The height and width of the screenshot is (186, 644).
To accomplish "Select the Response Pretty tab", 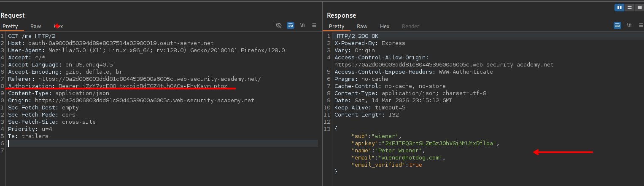I will pyautogui.click(x=337, y=26).
